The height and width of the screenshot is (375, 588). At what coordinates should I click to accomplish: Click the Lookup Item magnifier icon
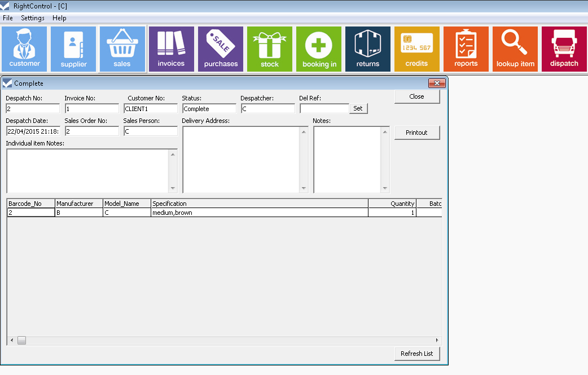(515, 49)
